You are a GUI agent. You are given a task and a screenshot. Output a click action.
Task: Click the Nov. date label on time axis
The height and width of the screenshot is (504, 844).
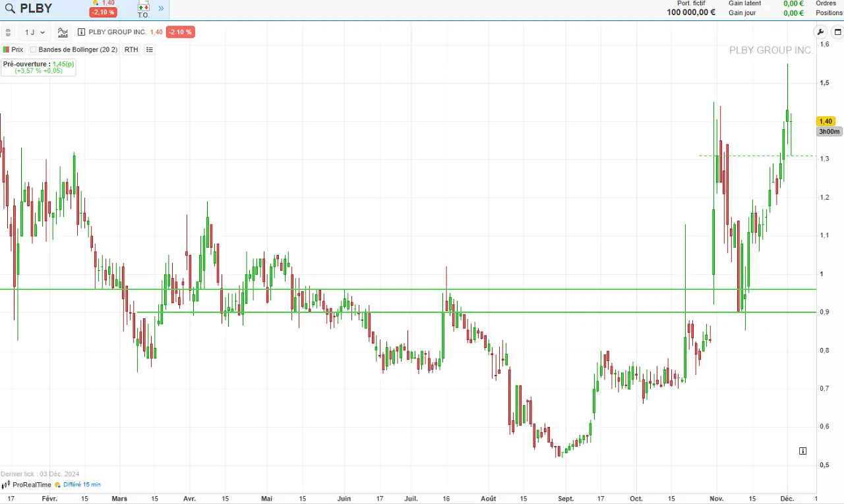pyautogui.click(x=716, y=499)
